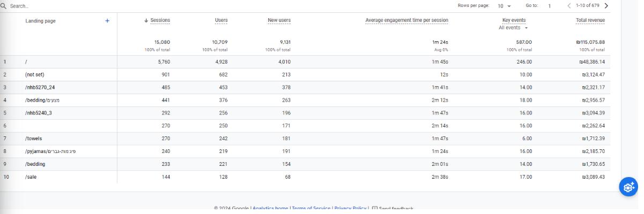Screen dimensions: 644x214
Task: Click average engagement total 1m 24s
Action: pos(440,42)
